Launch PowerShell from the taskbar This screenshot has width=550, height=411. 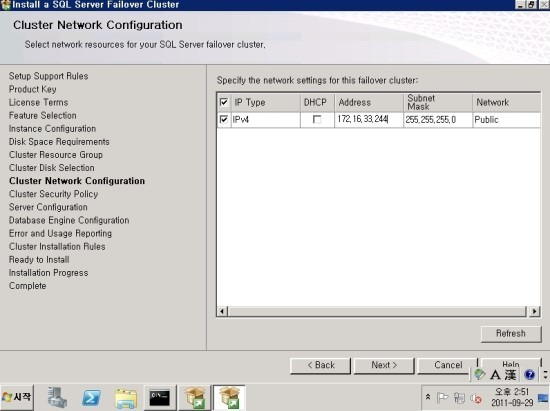[x=91, y=398]
